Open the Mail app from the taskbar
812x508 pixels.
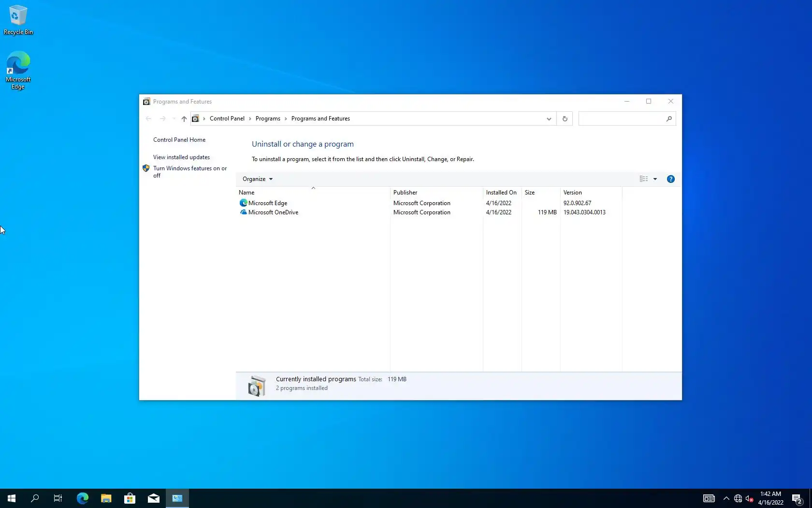[x=153, y=498]
